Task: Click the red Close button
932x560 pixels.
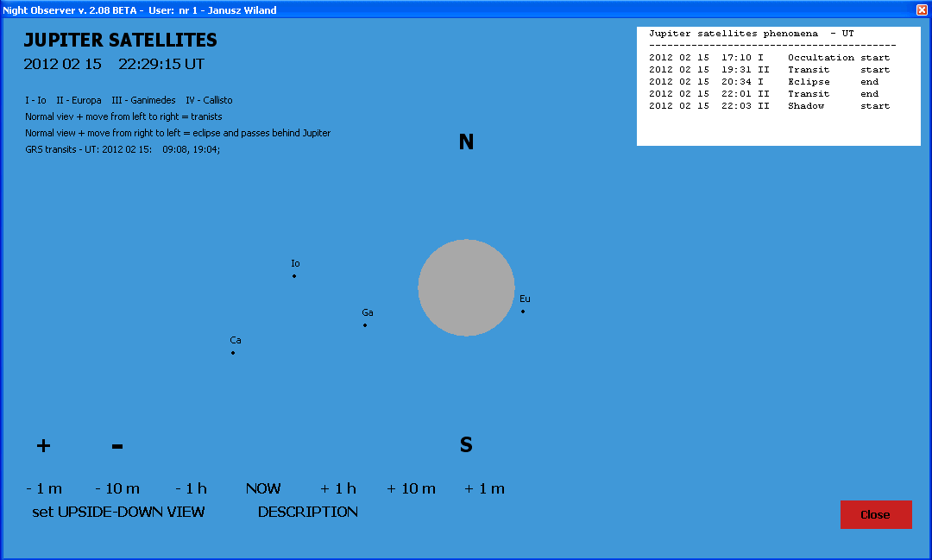Action: point(876,515)
